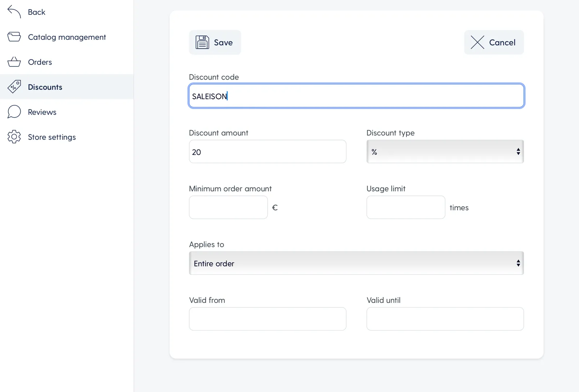Focus the Discount code field

356,96
